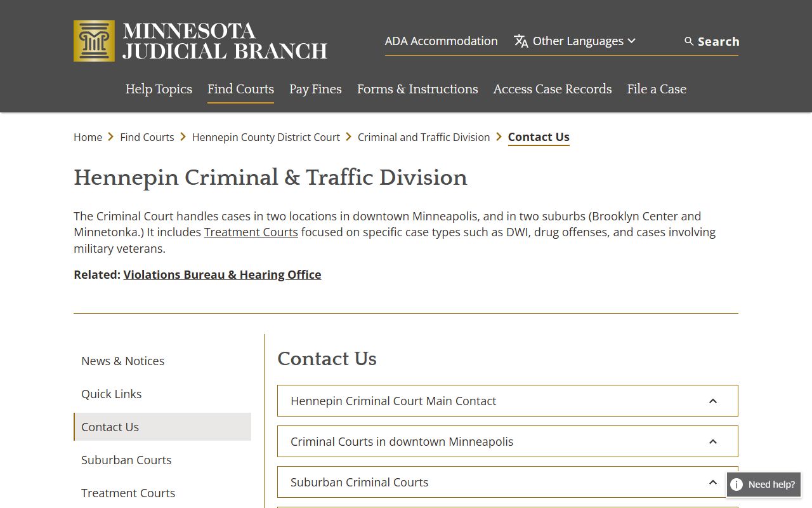Select Treatment Courts in sidebar
This screenshot has height=508, width=812.
click(x=128, y=493)
